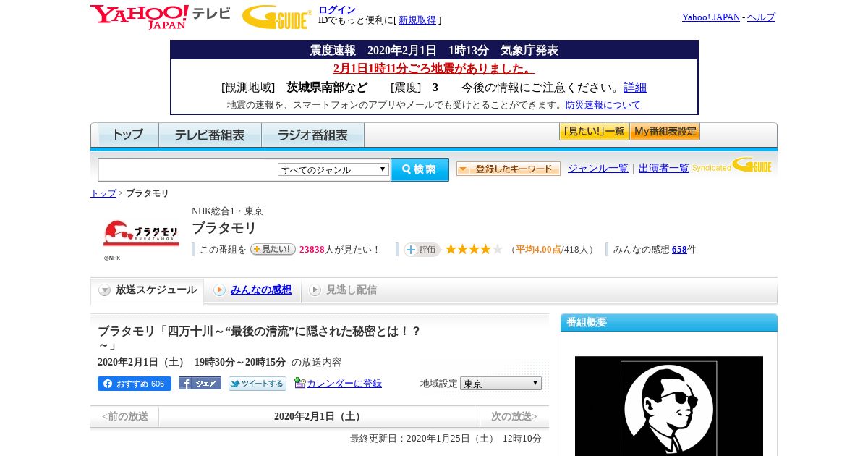Click the 番組概要 panel header
868x456 pixels.
coord(669,323)
